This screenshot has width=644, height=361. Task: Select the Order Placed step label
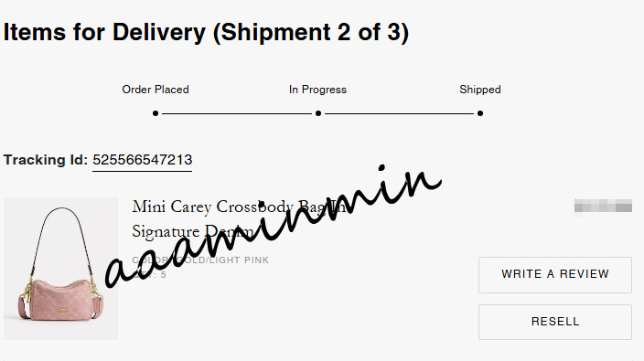point(156,90)
